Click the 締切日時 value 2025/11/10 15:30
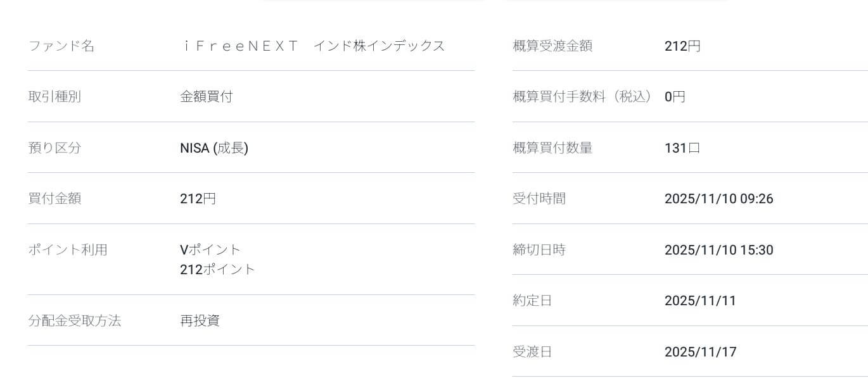The width and height of the screenshot is (868, 378). [718, 250]
